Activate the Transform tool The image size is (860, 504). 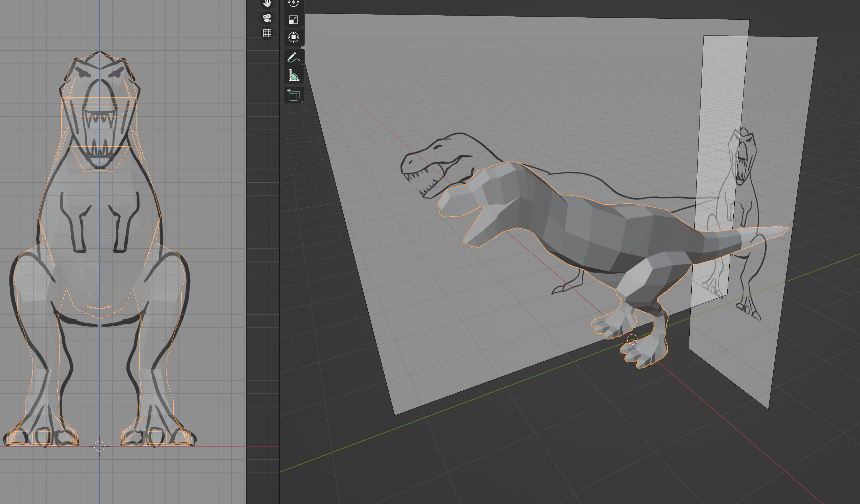(293, 37)
